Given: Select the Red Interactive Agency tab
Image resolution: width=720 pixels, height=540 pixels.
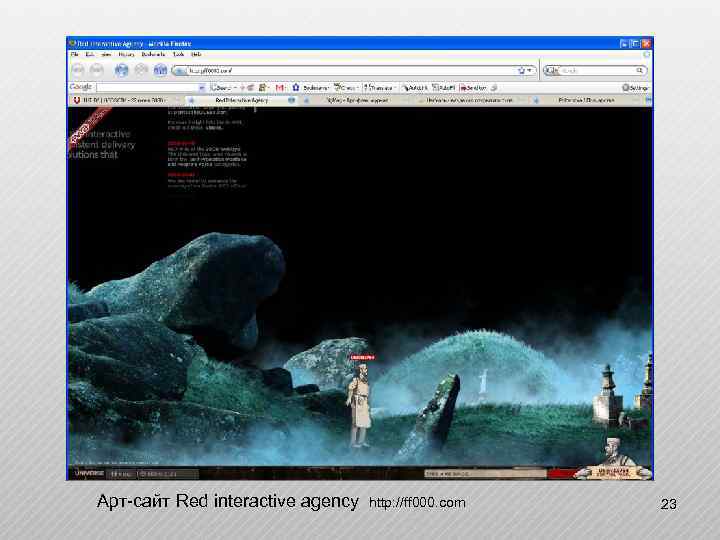Looking at the screenshot, I should (x=241, y=100).
